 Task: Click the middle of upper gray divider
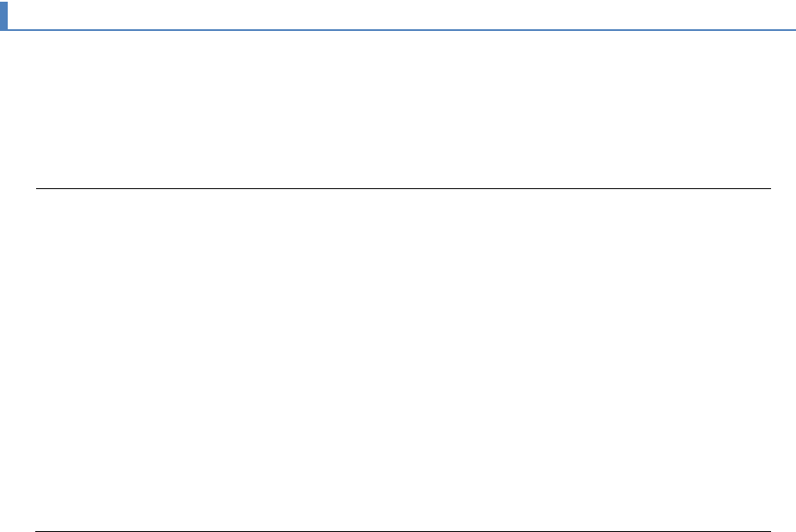click(403, 188)
